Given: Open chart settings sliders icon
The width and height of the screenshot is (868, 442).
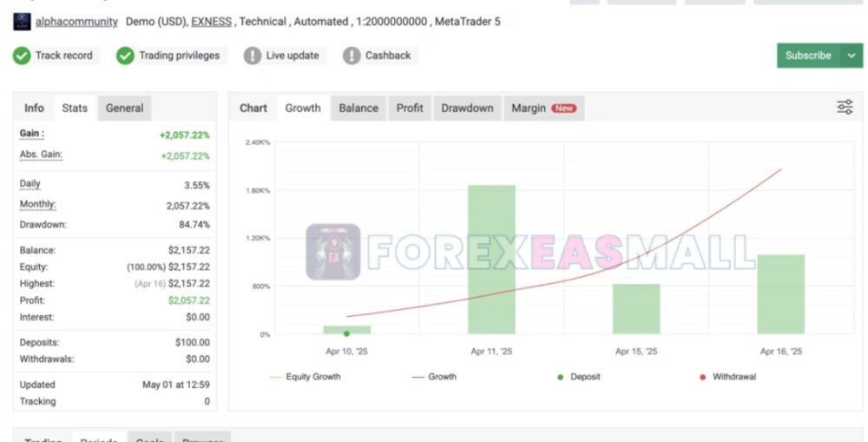Looking at the screenshot, I should pos(845,107).
